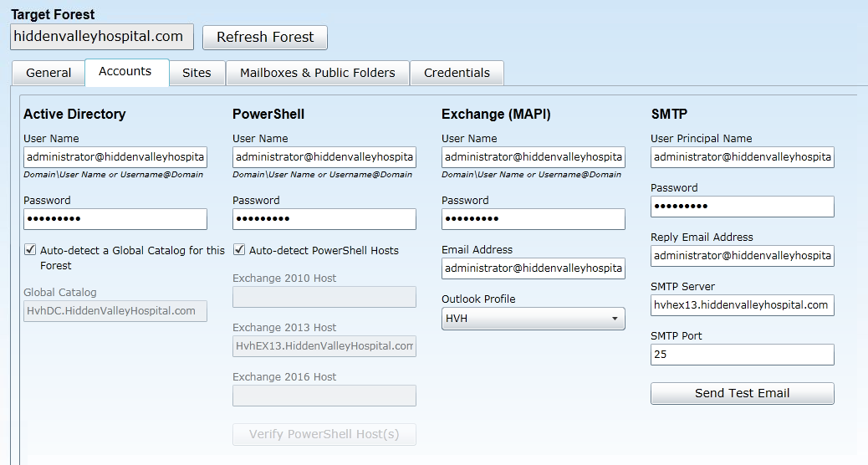Focus the SMTP User Principal Name field

pos(743,157)
